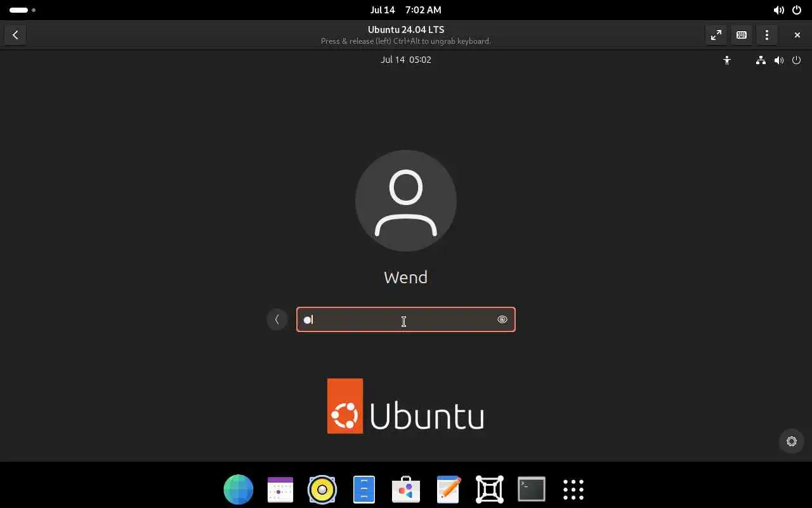Show all applications grid
Screen dimensions: 812x508
(x=573, y=490)
